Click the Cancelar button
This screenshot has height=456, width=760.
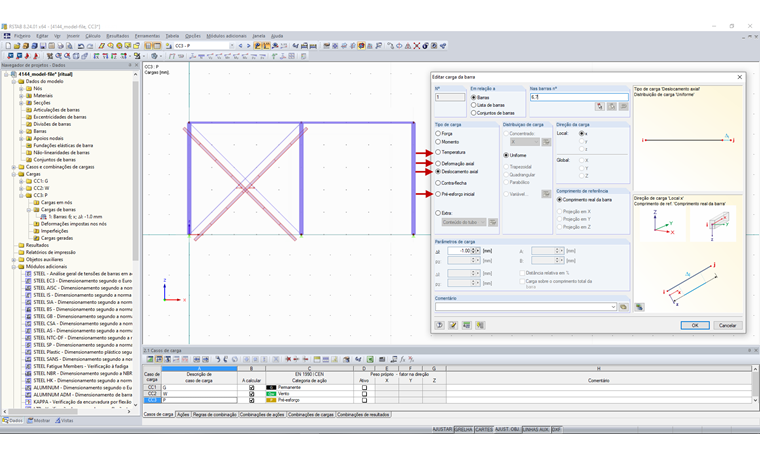tap(728, 325)
